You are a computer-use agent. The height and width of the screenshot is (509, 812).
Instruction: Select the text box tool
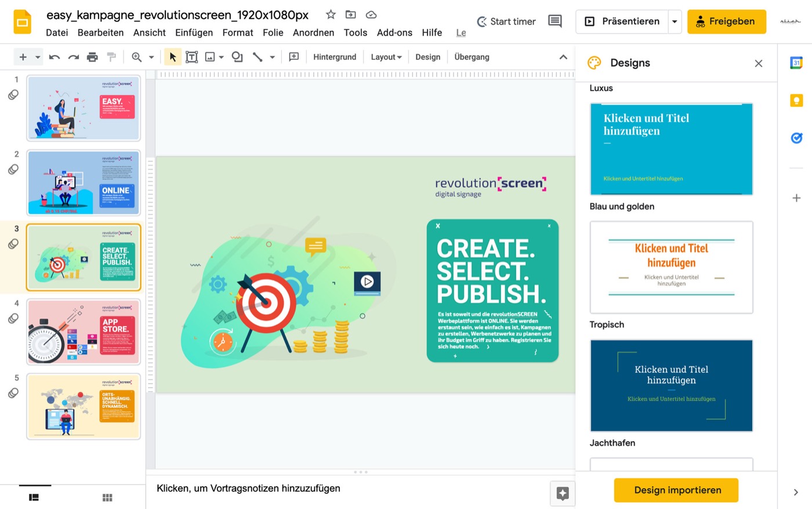pos(191,57)
